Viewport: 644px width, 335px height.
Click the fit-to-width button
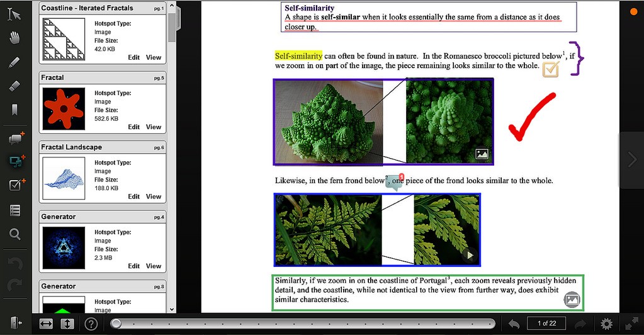[x=46, y=324]
